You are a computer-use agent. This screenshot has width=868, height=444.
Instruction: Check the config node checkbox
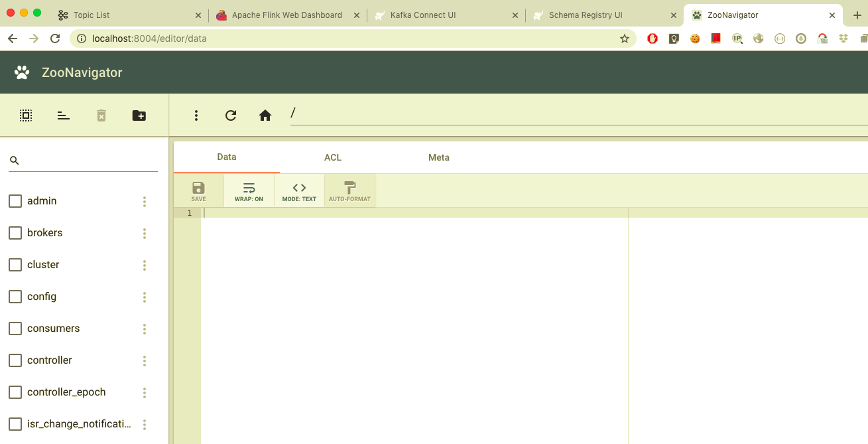coord(15,297)
